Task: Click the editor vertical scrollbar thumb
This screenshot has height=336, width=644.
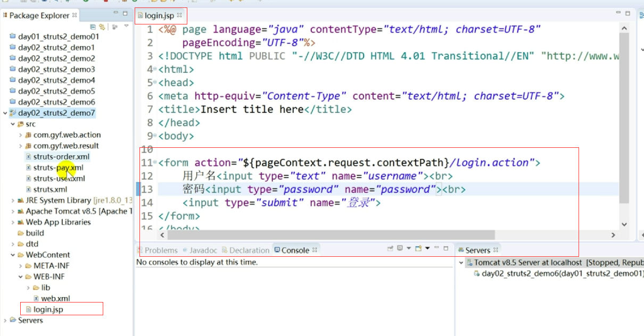Action: click(624, 117)
